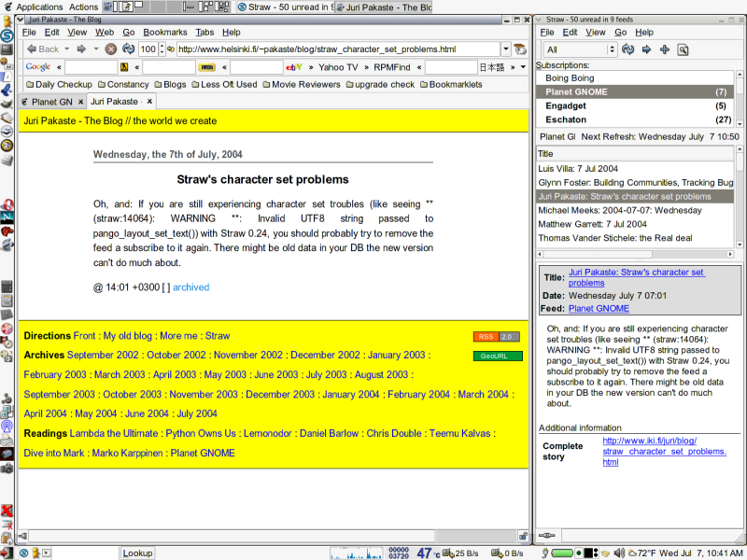Open the September 2002 archive link
This screenshot has width=747, height=560.
(x=103, y=355)
